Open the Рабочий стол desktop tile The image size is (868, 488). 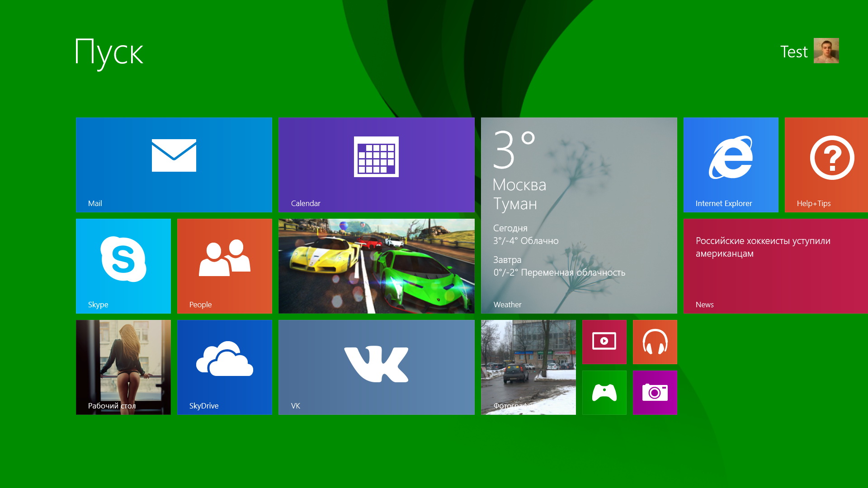123,367
